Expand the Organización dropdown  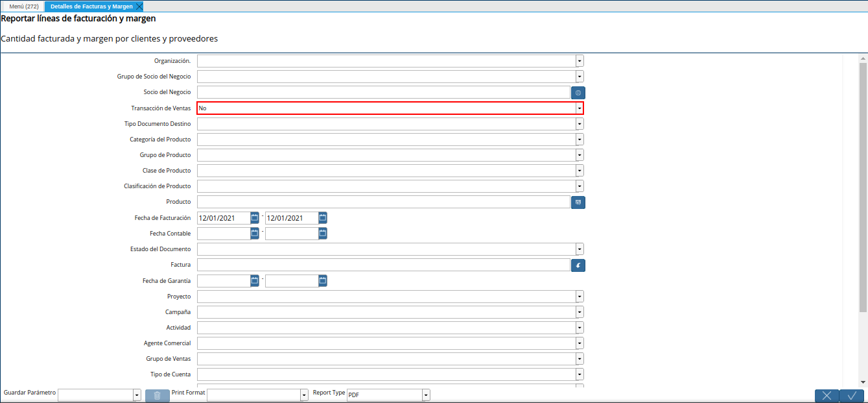pos(580,61)
